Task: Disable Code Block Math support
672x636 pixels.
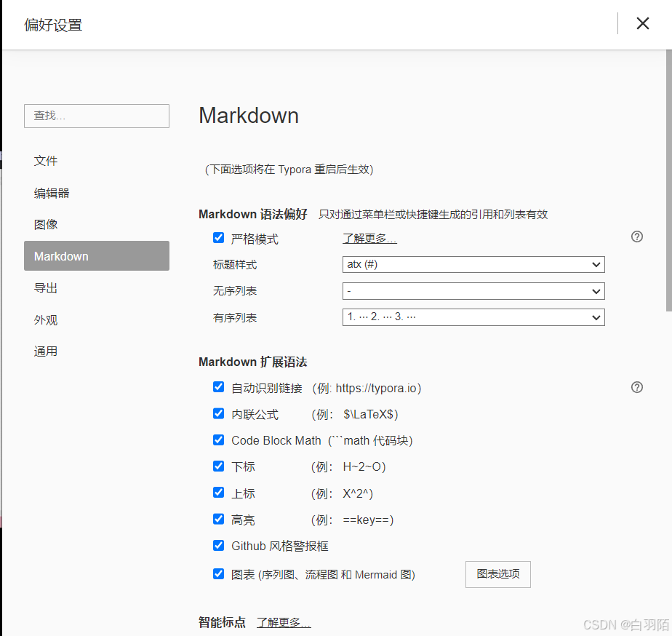Action: tap(218, 440)
